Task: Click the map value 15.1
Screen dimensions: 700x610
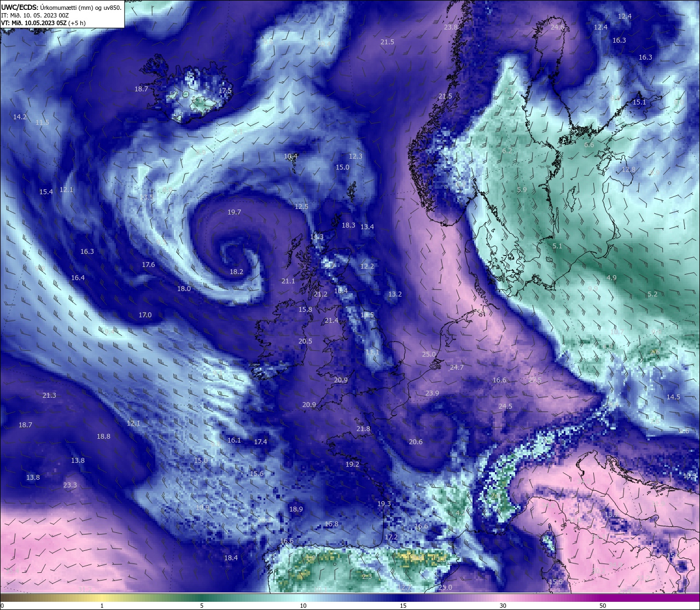Action: pyautogui.click(x=639, y=102)
